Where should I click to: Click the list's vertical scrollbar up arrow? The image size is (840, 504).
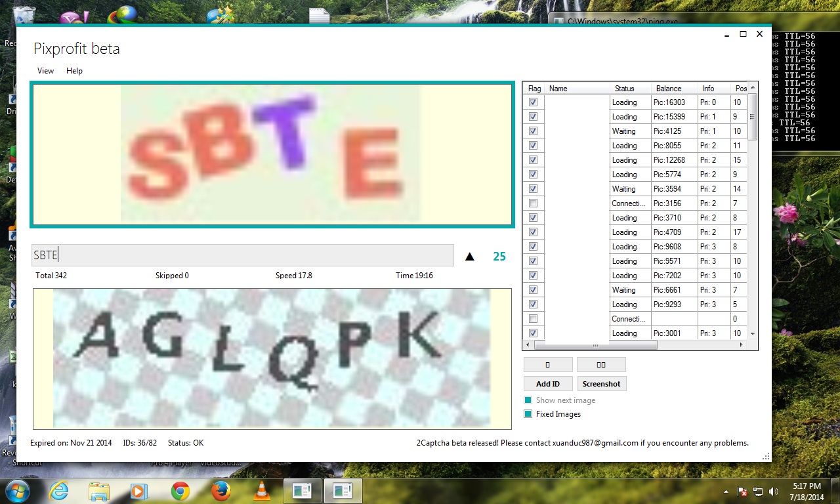(x=753, y=89)
